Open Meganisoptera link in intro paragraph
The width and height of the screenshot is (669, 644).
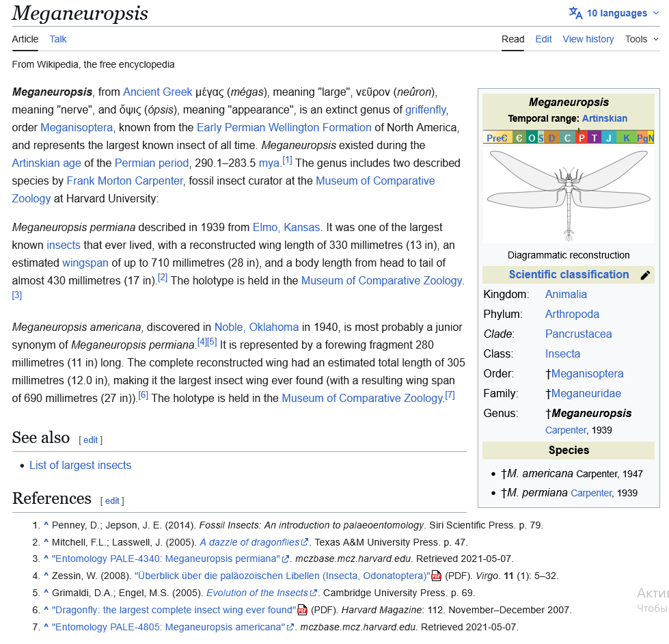click(x=77, y=128)
